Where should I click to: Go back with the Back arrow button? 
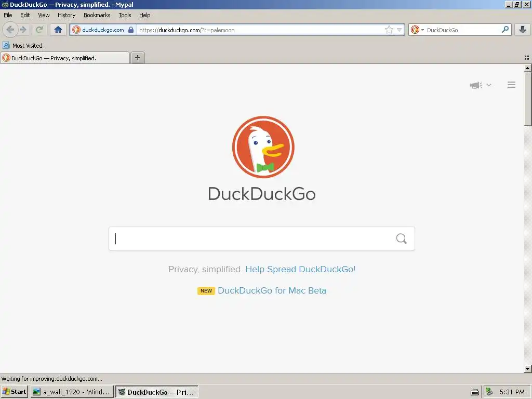tap(10, 30)
